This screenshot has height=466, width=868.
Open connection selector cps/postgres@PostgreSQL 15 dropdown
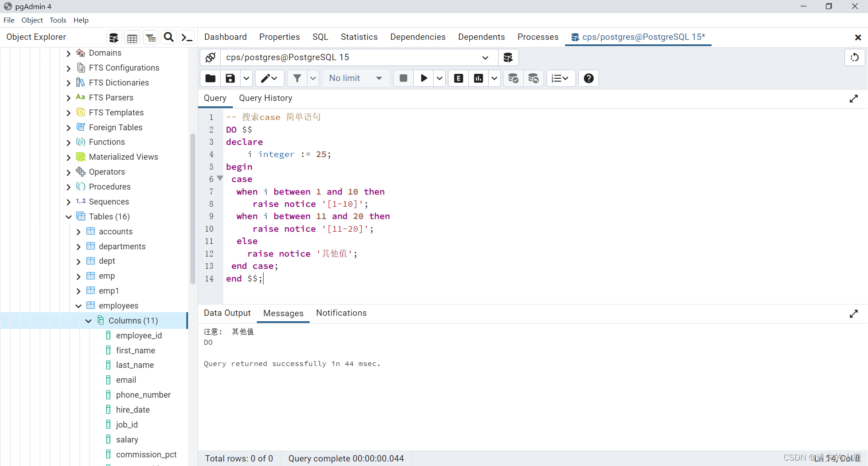click(359, 57)
